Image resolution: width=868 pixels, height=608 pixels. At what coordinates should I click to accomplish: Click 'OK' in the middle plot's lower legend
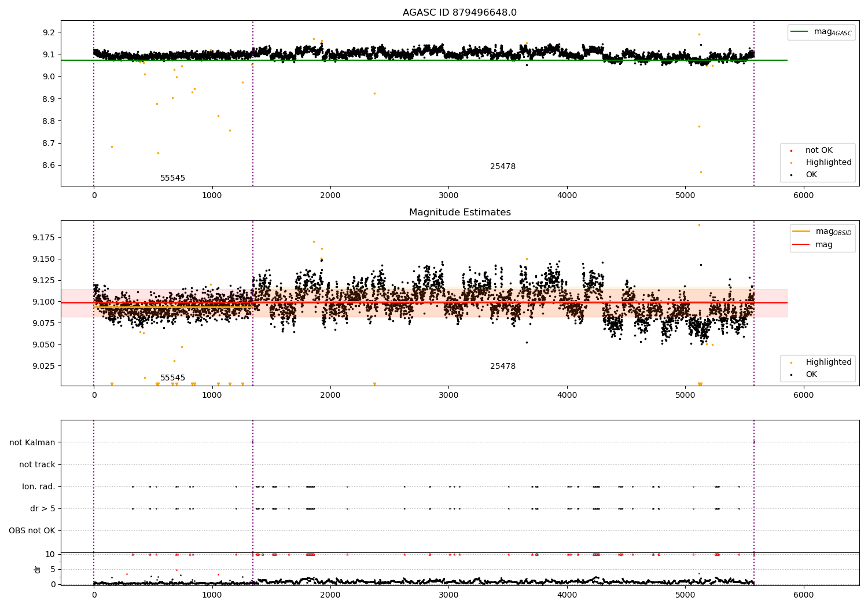point(811,375)
